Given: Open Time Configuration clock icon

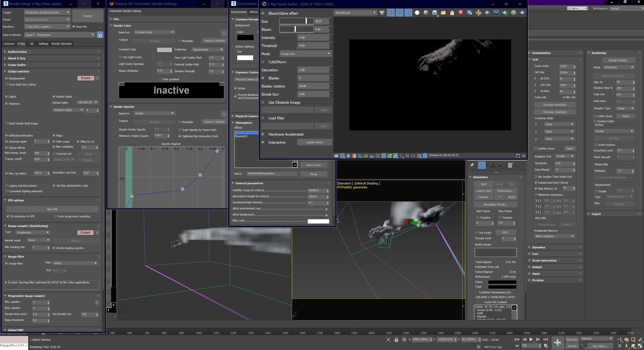Looking at the screenshot, I should click(546, 346).
